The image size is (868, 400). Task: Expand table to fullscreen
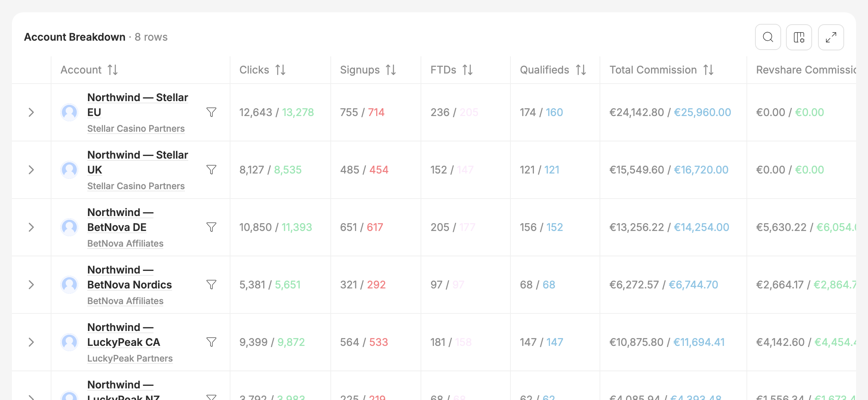point(831,37)
